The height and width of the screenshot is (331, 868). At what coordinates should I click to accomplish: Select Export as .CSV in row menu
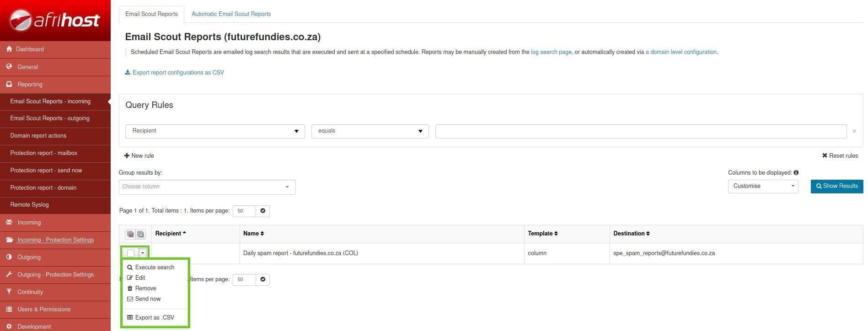pyautogui.click(x=154, y=318)
